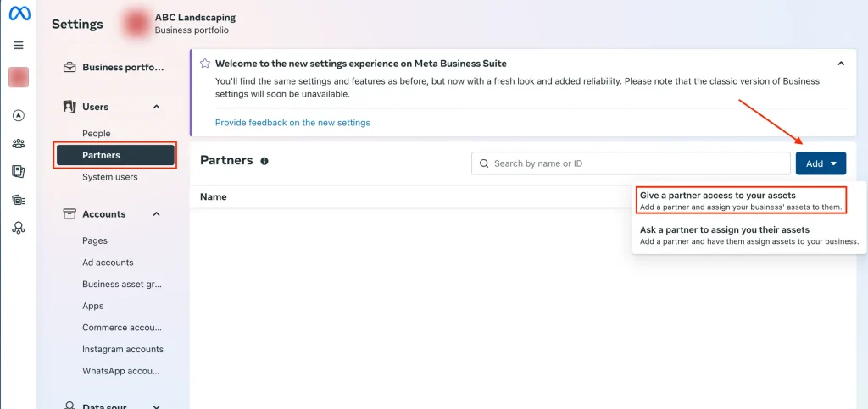Click the briefcase icon beside Business portfolio
868x409 pixels.
[x=70, y=68]
